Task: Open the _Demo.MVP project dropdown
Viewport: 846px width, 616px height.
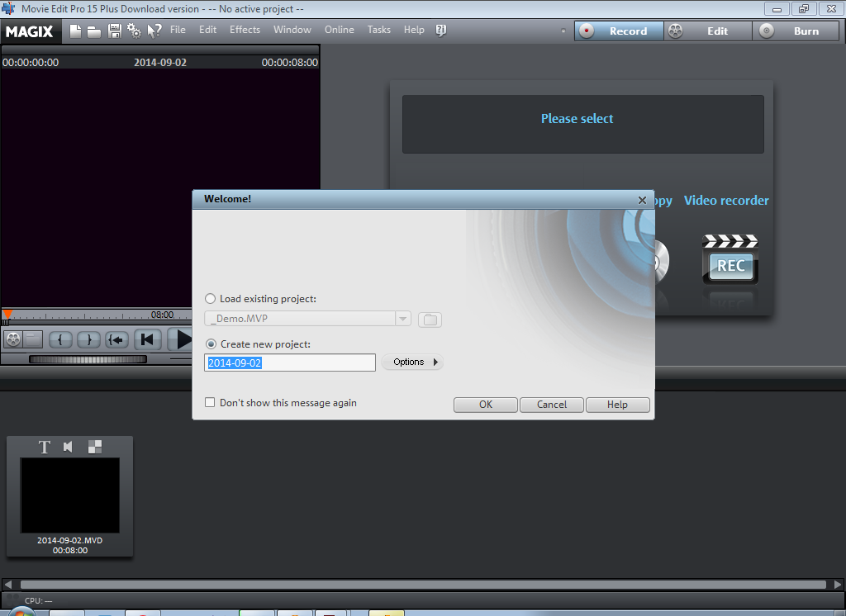Action: pos(403,318)
